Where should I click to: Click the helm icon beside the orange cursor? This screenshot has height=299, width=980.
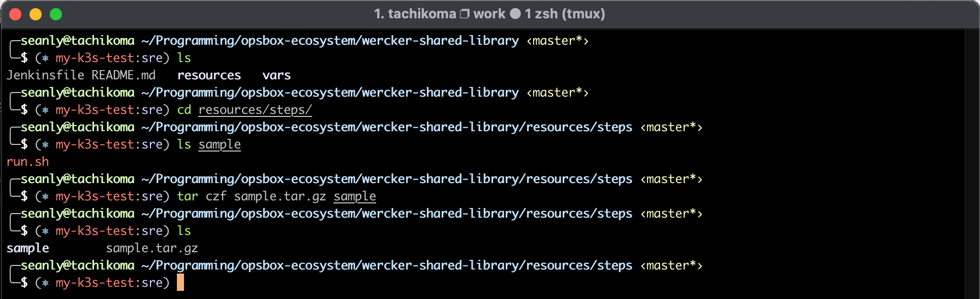[x=46, y=283]
